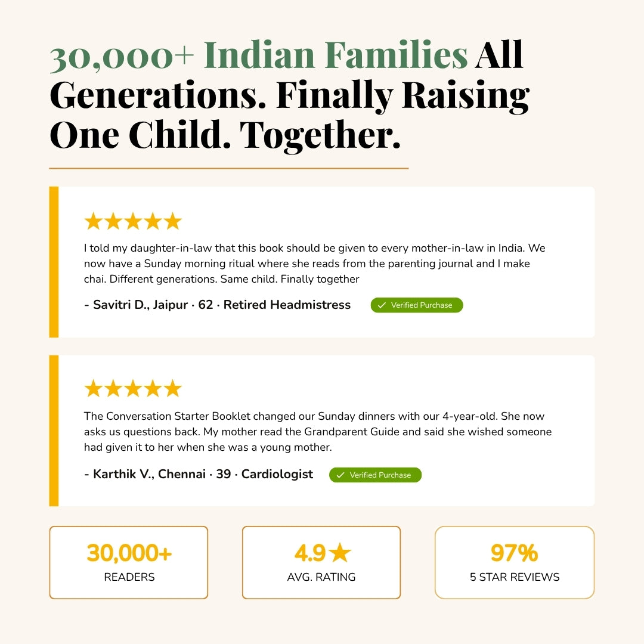Click the orange divider line under the headline
The height and width of the screenshot is (644, 644).
(229, 168)
